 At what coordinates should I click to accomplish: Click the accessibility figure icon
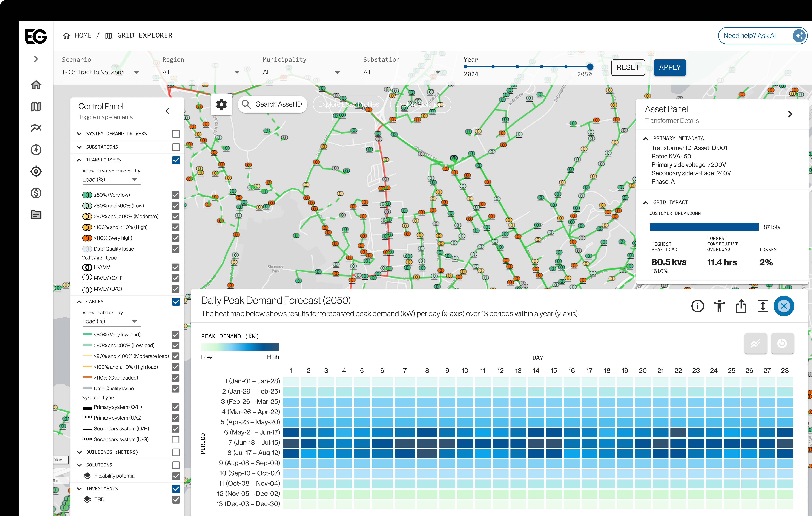tap(719, 306)
